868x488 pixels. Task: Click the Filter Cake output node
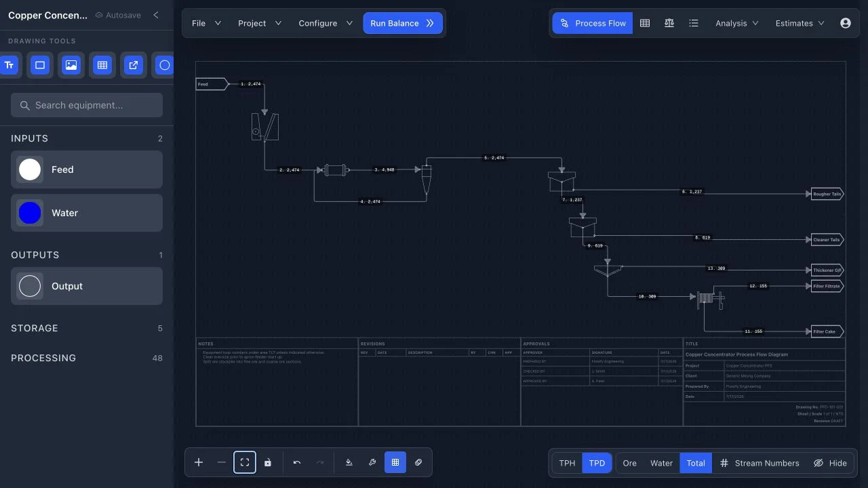coord(827,331)
